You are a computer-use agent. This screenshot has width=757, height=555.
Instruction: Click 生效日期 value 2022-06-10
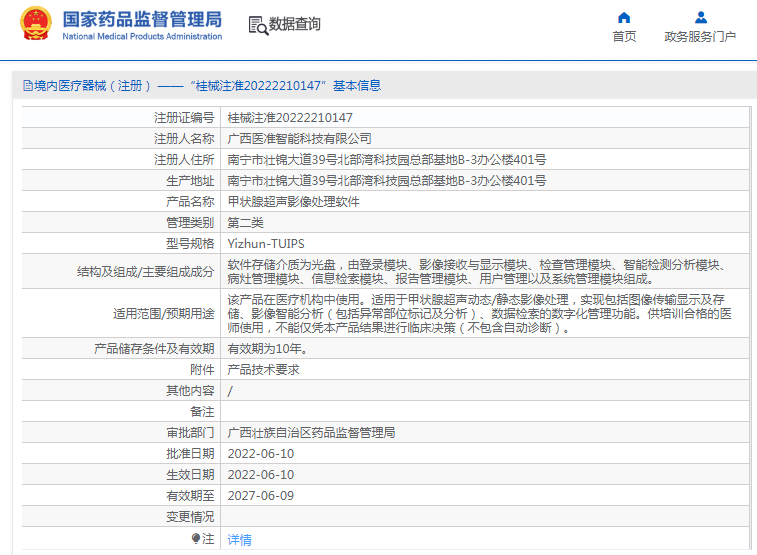(x=261, y=475)
